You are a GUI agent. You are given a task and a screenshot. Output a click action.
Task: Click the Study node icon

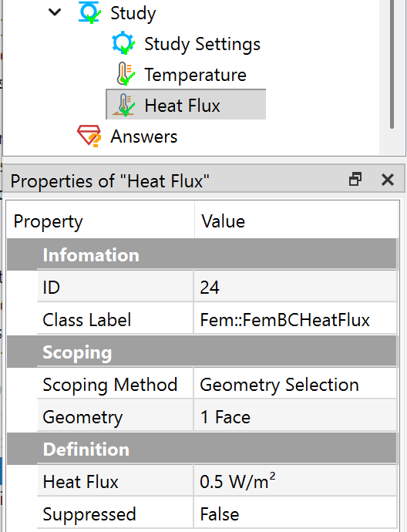(90, 13)
